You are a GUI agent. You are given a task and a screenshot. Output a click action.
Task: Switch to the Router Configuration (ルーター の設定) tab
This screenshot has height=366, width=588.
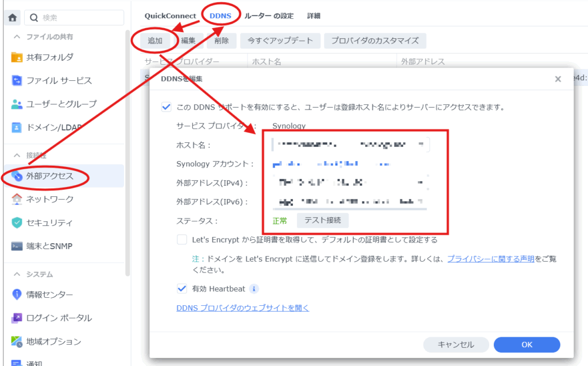269,16
